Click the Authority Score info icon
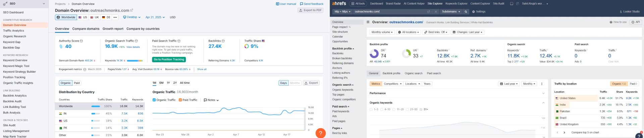 (82, 41)
